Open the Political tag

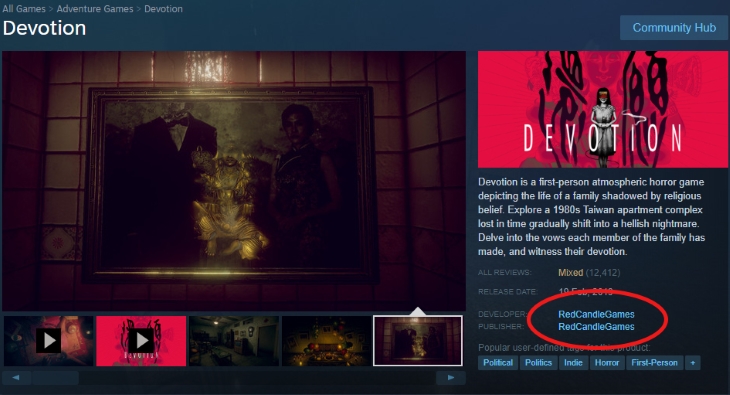[498, 362]
